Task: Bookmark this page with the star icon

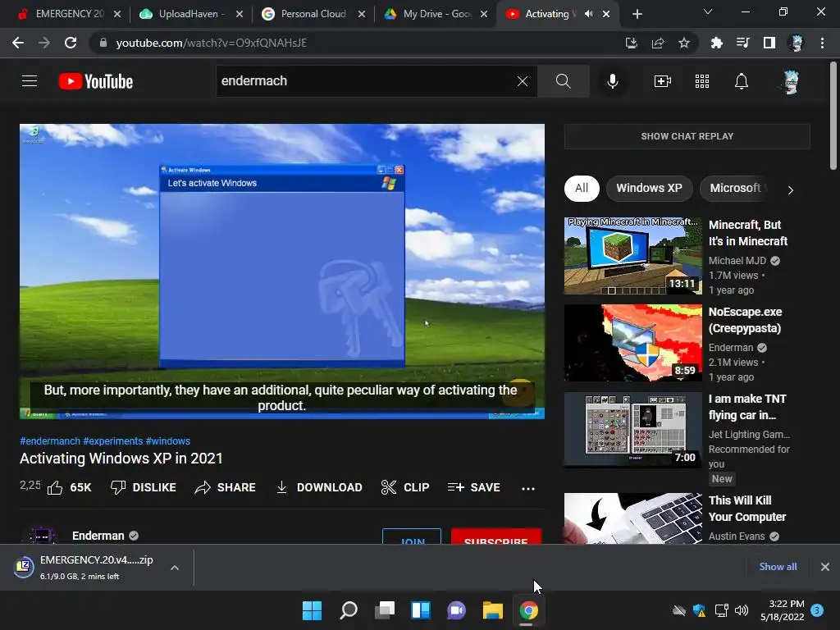Action: coord(684,43)
